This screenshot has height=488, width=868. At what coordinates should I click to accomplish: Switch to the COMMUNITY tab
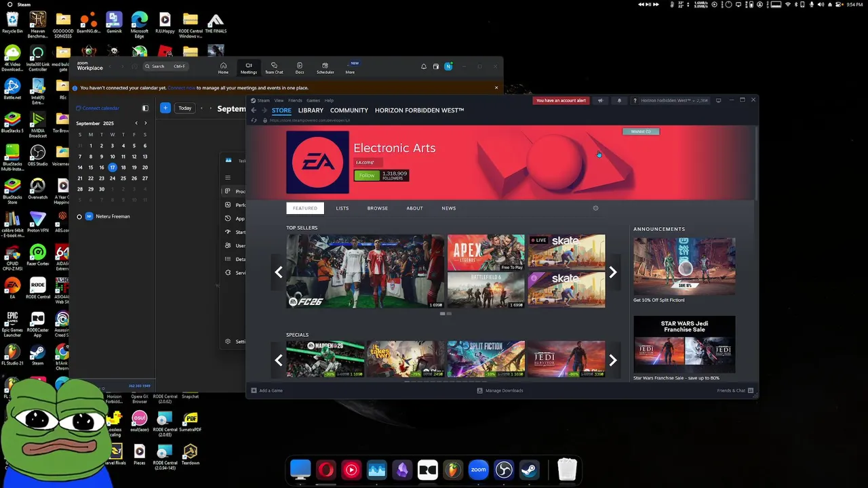click(x=349, y=110)
